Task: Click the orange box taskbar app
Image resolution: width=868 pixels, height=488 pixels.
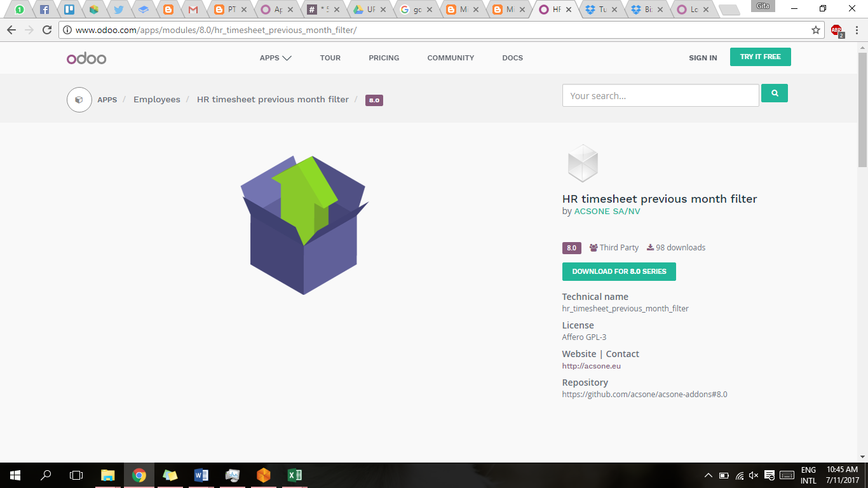Action: (x=263, y=475)
